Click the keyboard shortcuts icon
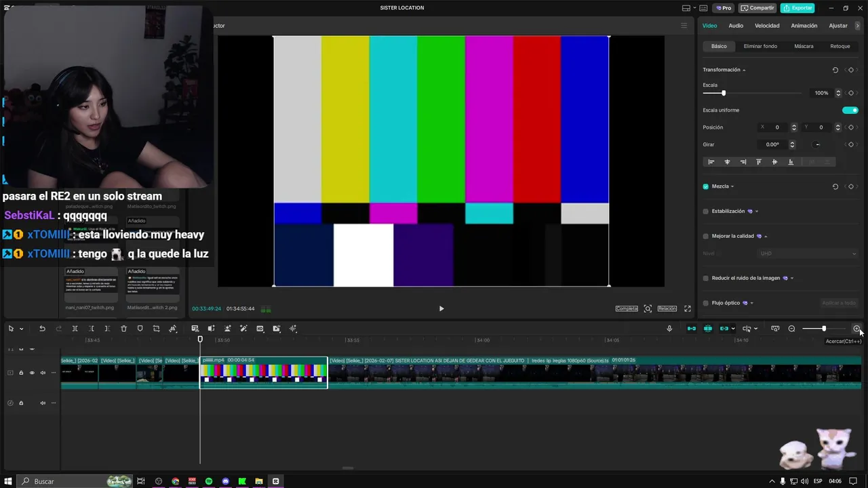The image size is (868, 488). click(x=703, y=8)
